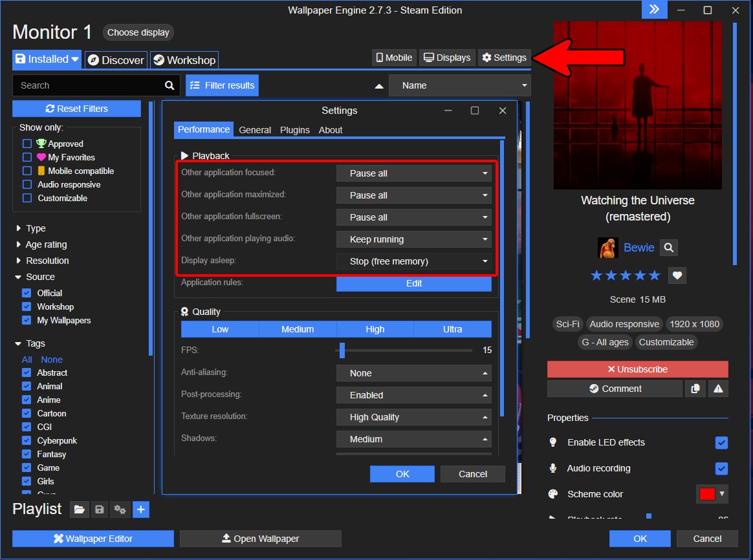
Task: Click the five-star rating
Action: pos(626,275)
